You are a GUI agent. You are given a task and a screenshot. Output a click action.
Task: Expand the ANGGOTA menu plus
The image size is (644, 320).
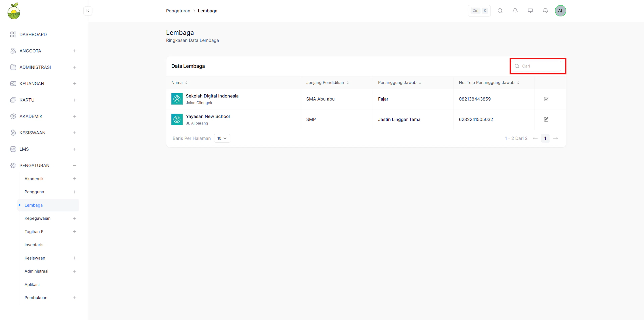[74, 51]
